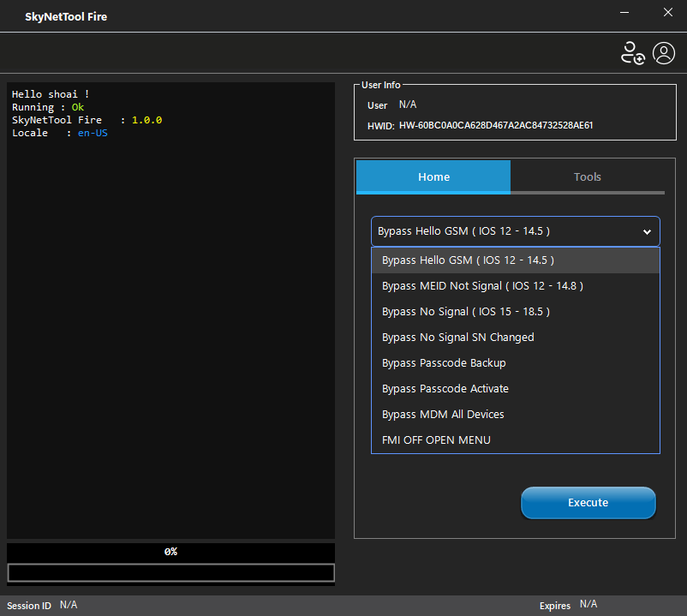Collapse the bypass method dropdown chevron

click(648, 231)
